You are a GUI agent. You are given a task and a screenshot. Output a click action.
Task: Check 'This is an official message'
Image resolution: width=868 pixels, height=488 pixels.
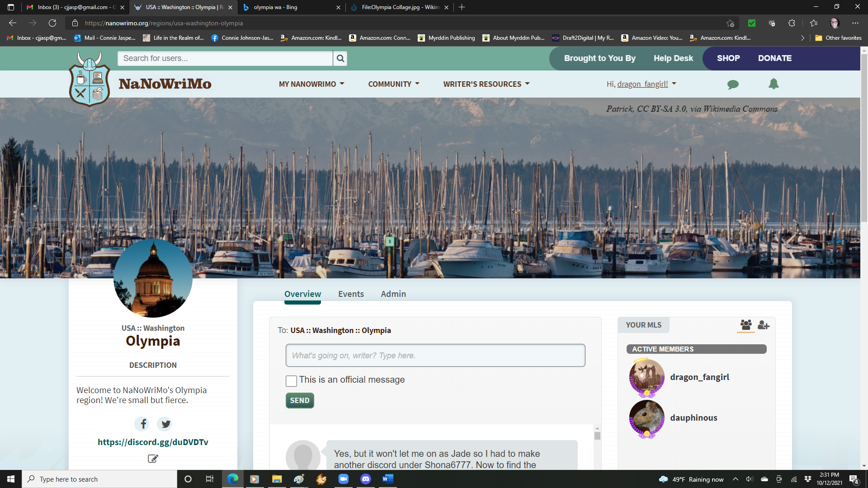pyautogui.click(x=291, y=381)
